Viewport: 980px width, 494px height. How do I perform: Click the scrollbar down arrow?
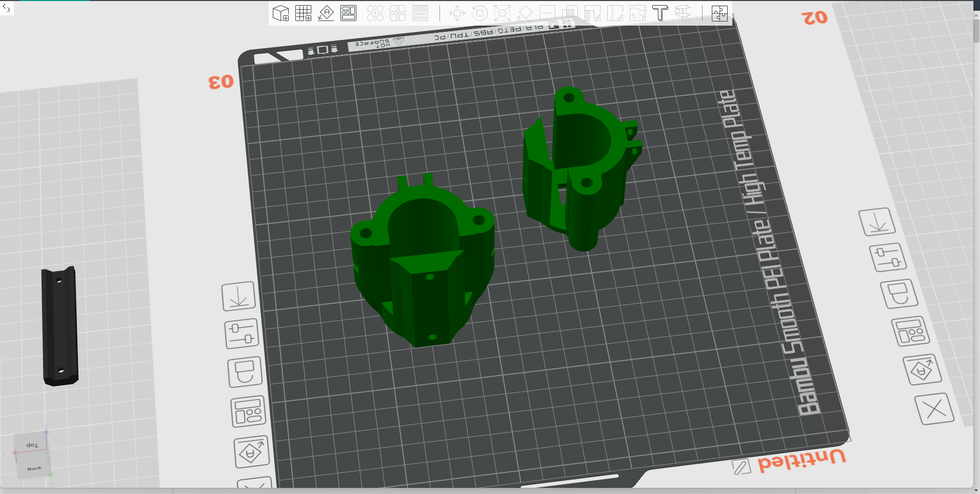tap(976, 490)
